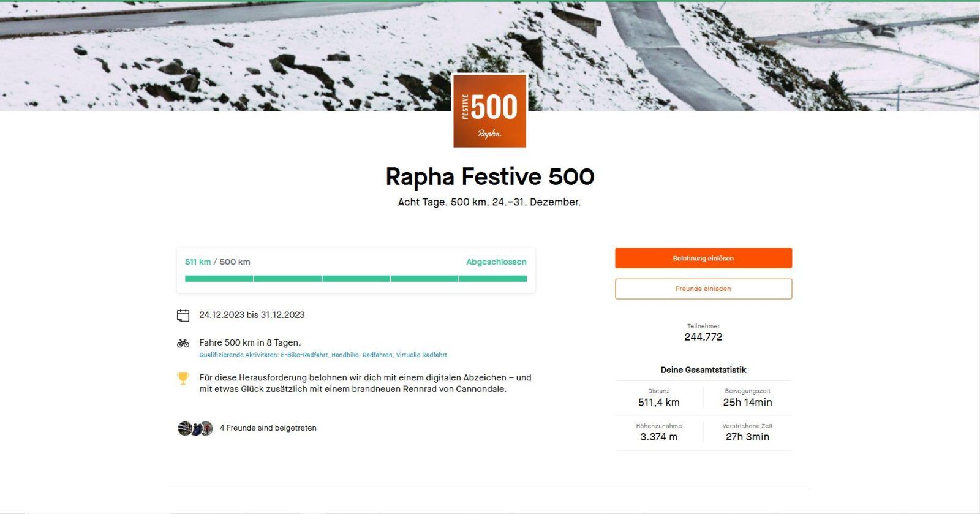Open the leftmost friend avatar
The height and width of the screenshot is (514, 980).
click(184, 428)
